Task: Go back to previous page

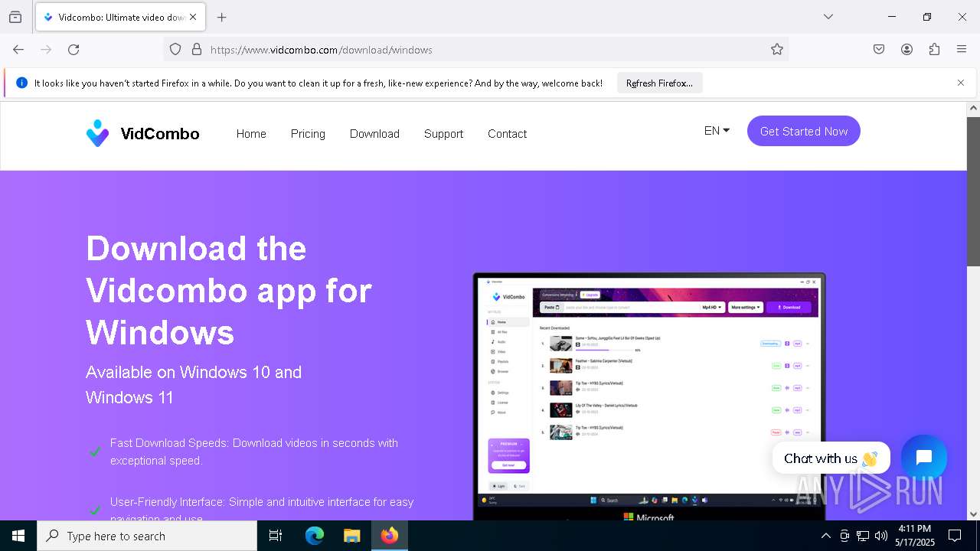Action: pos(18,50)
